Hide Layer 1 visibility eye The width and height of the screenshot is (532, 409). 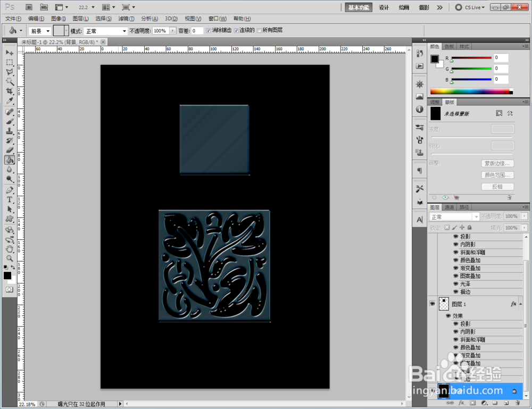tap(432, 304)
